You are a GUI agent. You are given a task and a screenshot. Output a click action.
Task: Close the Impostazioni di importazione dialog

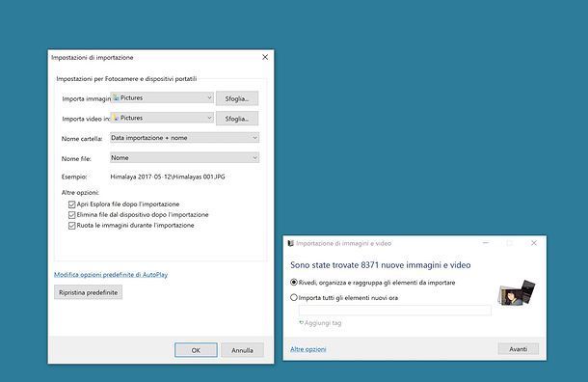click(x=265, y=57)
